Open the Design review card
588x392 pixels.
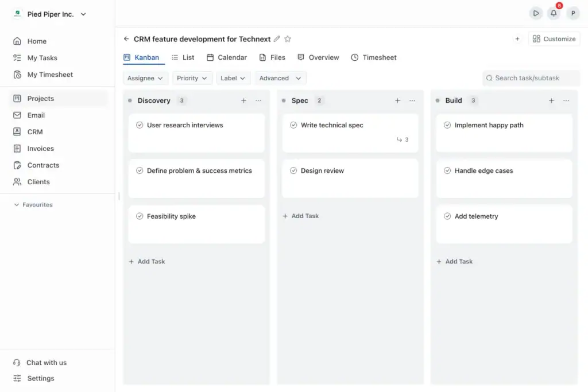[350, 178]
